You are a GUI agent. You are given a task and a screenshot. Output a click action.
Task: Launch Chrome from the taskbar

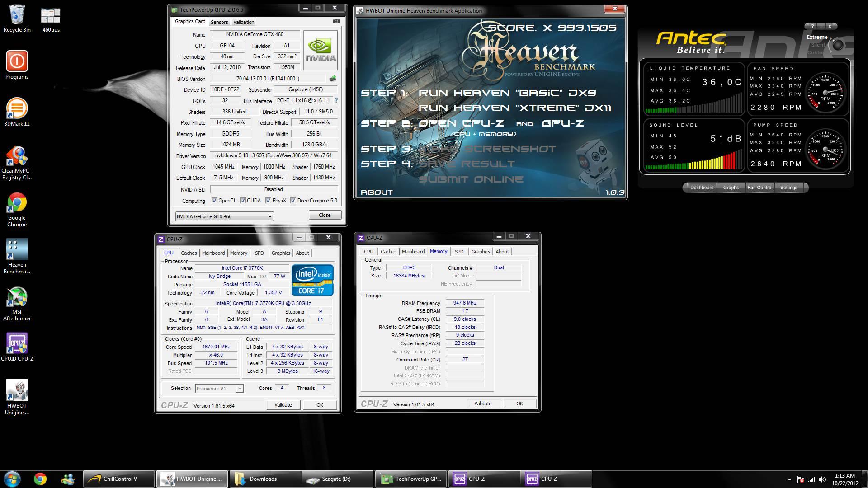40,479
